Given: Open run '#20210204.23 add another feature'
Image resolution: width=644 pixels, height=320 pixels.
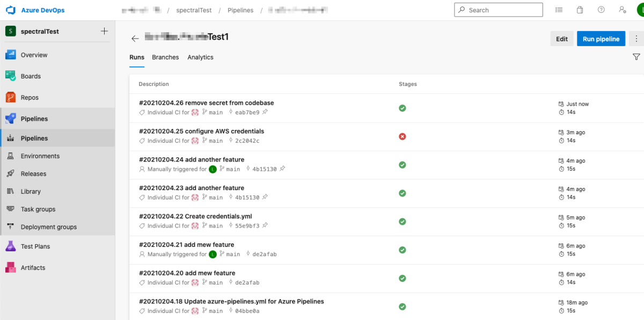Looking at the screenshot, I should tap(192, 188).
